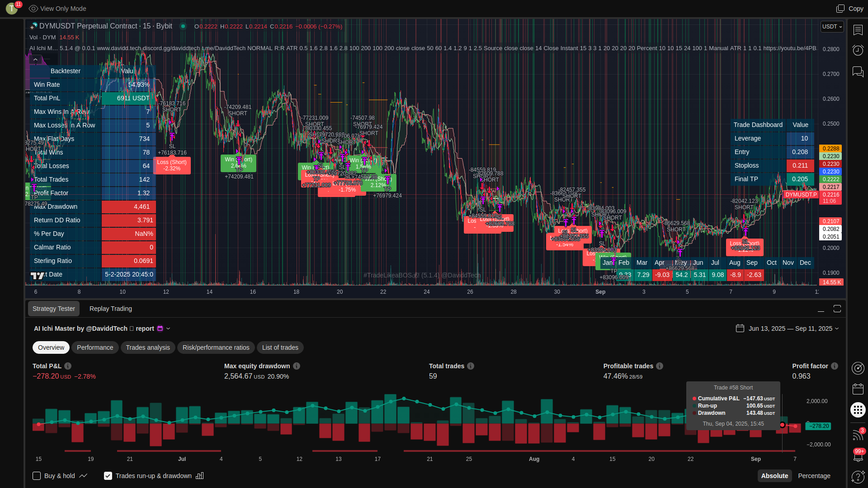Collapse the indicator legend arrow
This screenshot has width=868, height=488.
tap(35, 59)
